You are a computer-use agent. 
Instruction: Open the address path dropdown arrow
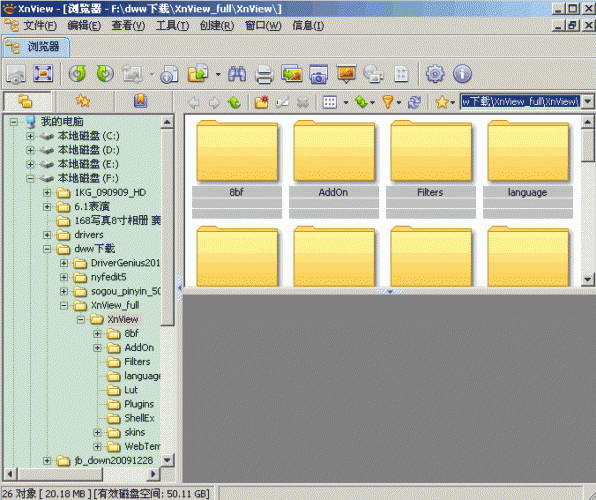tap(588, 102)
